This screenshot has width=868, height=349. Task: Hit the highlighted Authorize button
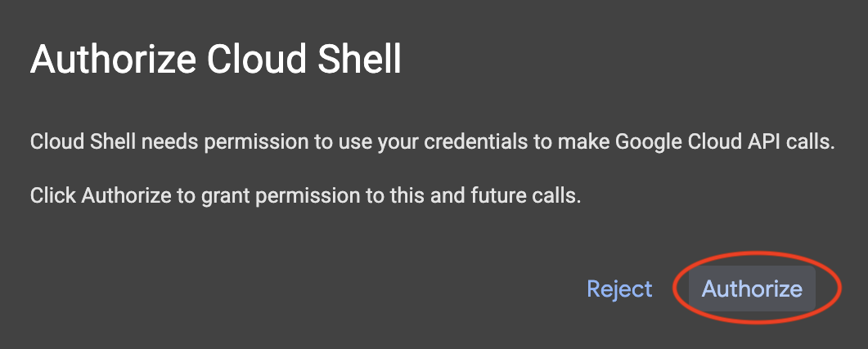(752, 289)
